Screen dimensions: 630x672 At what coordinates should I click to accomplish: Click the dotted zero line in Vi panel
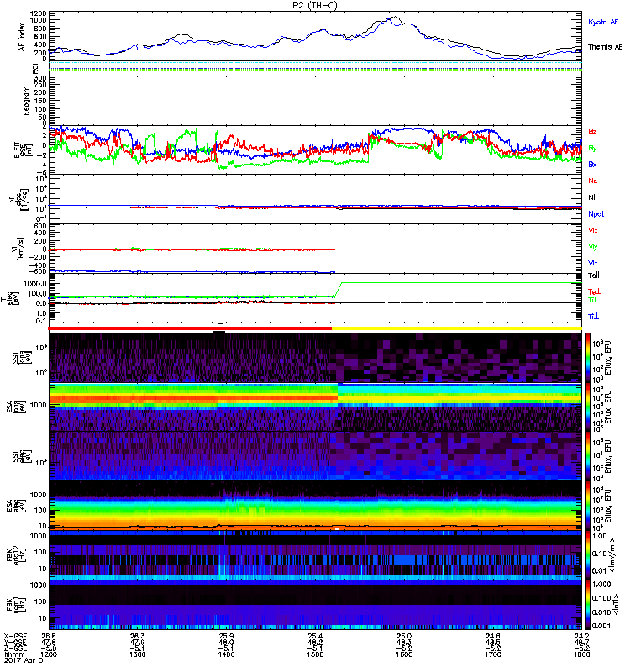(458, 249)
